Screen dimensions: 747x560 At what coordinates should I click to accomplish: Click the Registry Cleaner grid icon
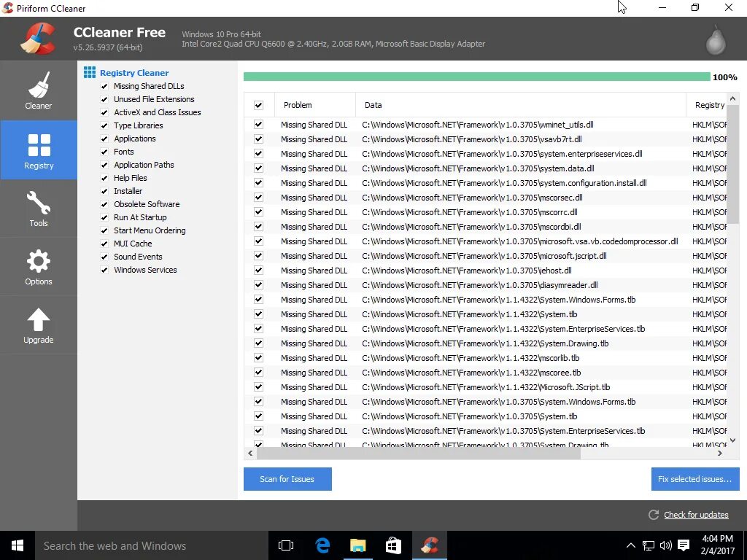click(90, 72)
